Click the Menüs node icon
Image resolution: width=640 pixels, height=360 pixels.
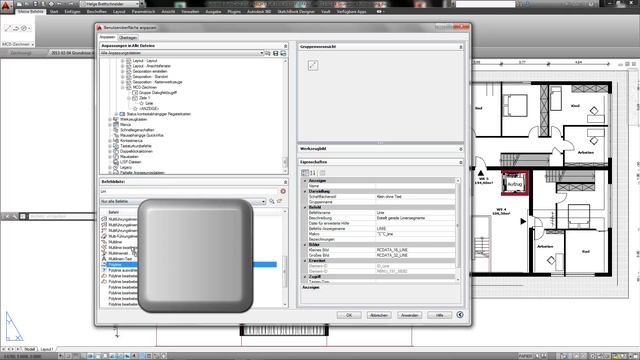[116, 124]
